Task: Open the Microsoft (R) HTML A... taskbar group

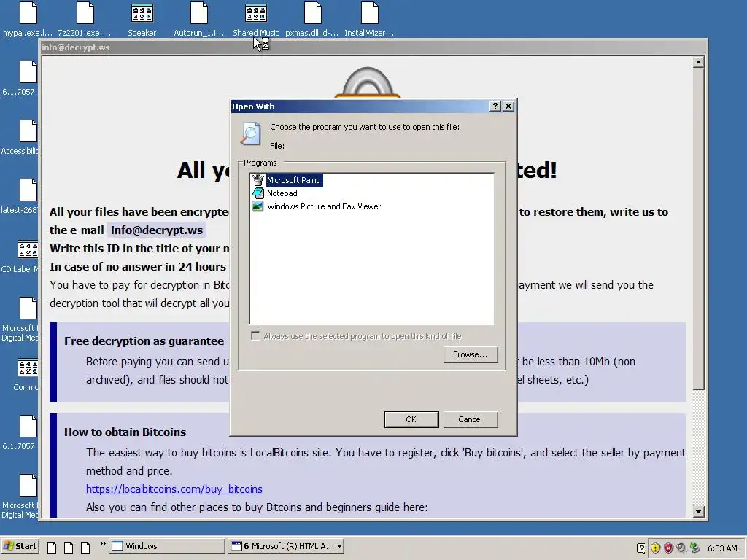Action: [x=286, y=546]
